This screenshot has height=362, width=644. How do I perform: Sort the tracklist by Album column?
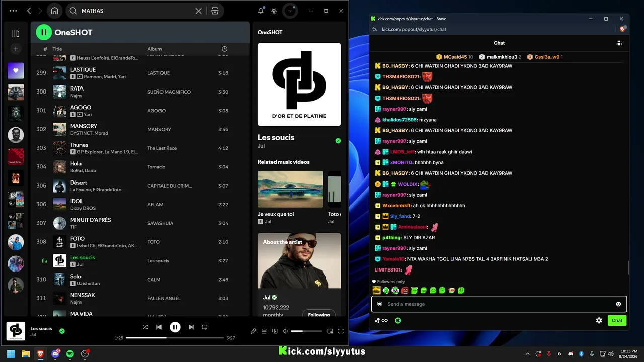(x=154, y=49)
